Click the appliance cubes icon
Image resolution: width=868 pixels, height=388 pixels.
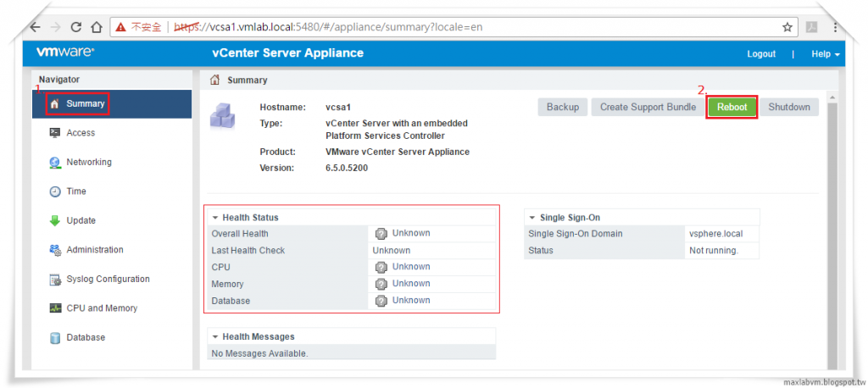click(223, 116)
